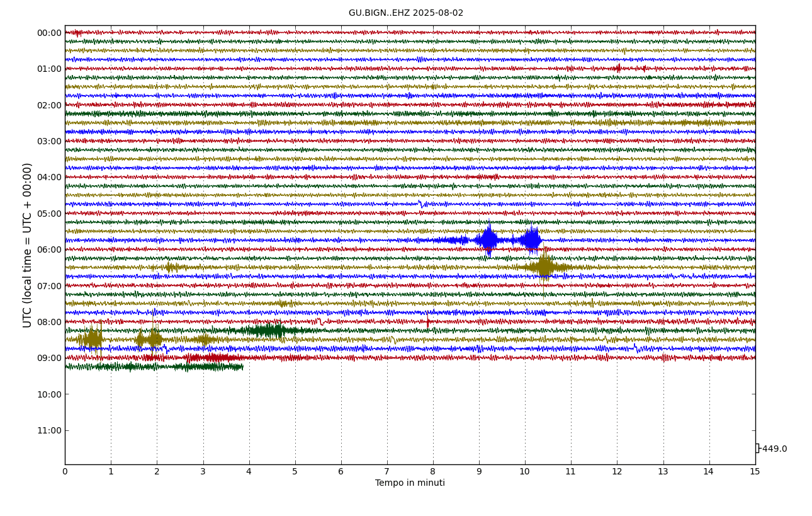Click x-axis tick label 8

[x=433, y=472]
